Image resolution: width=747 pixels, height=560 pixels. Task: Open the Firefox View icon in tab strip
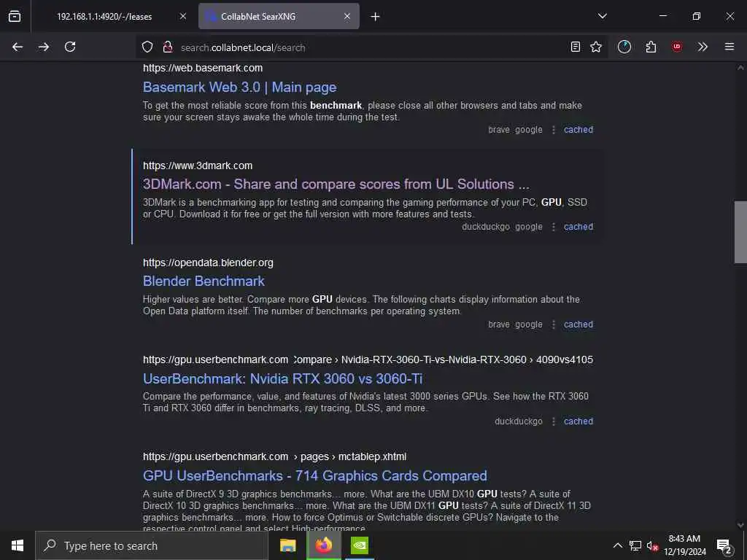tap(15, 16)
